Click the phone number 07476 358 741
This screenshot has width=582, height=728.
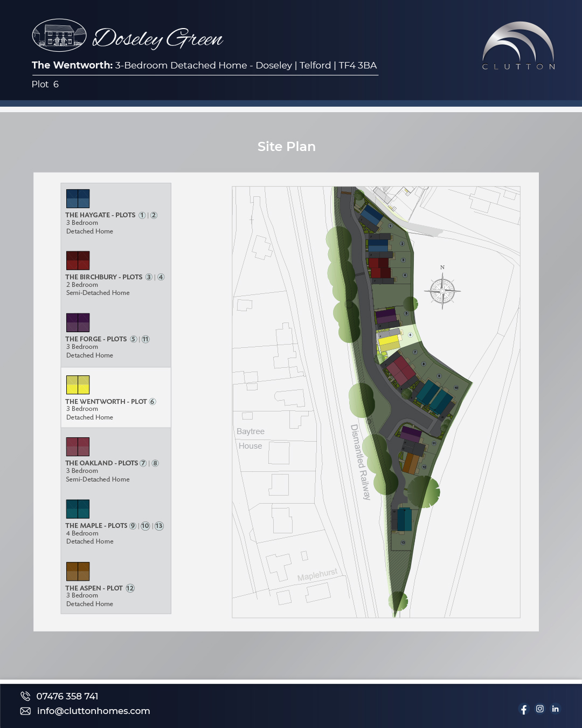click(x=67, y=696)
